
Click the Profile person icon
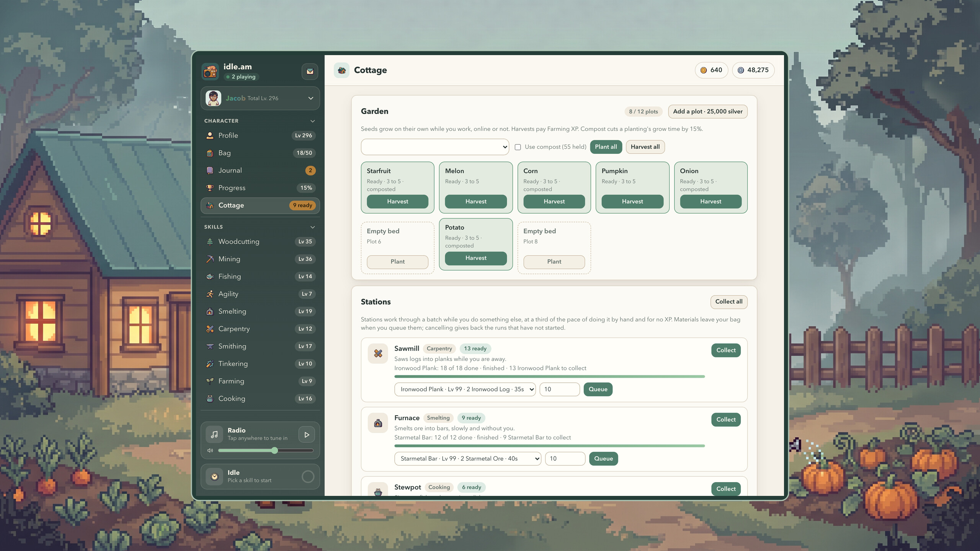(210, 135)
